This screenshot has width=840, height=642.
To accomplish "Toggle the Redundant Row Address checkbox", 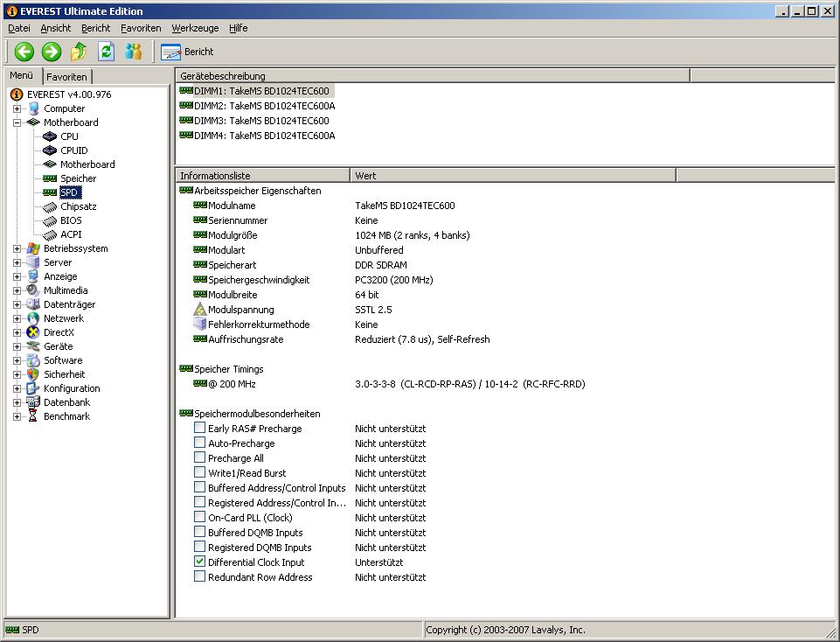I will [x=200, y=576].
